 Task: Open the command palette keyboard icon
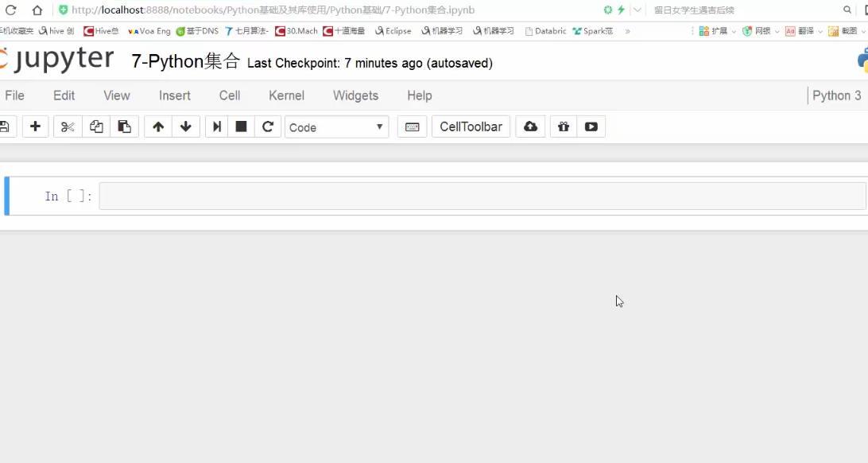[x=412, y=126]
